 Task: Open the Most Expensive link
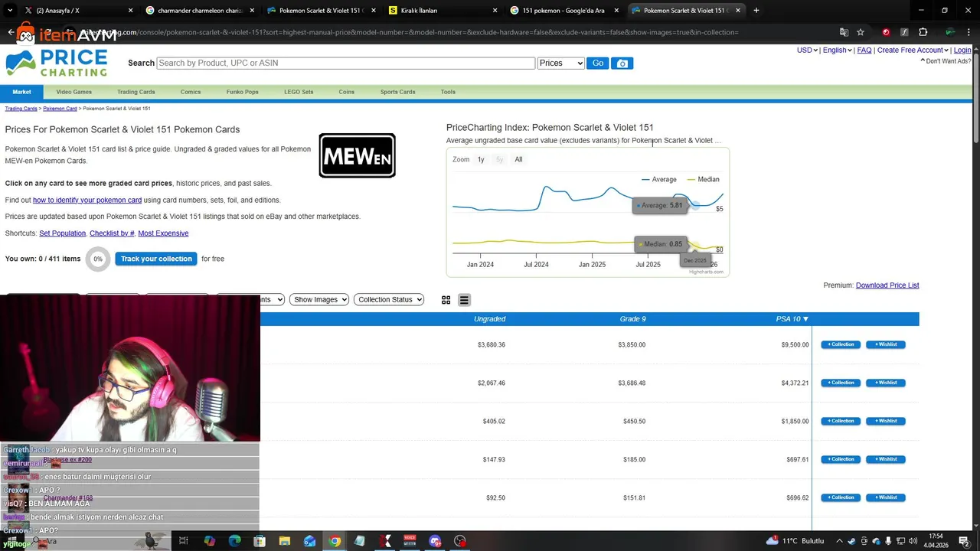163,233
